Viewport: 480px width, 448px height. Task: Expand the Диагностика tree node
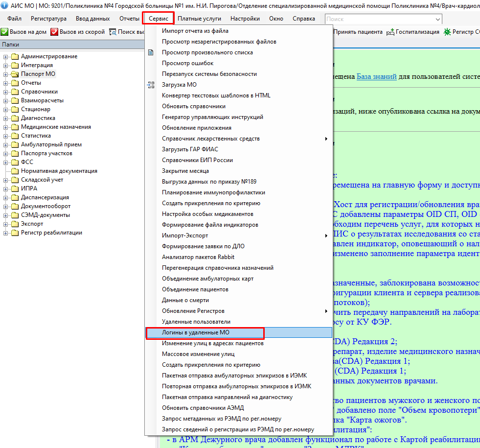point(5,118)
